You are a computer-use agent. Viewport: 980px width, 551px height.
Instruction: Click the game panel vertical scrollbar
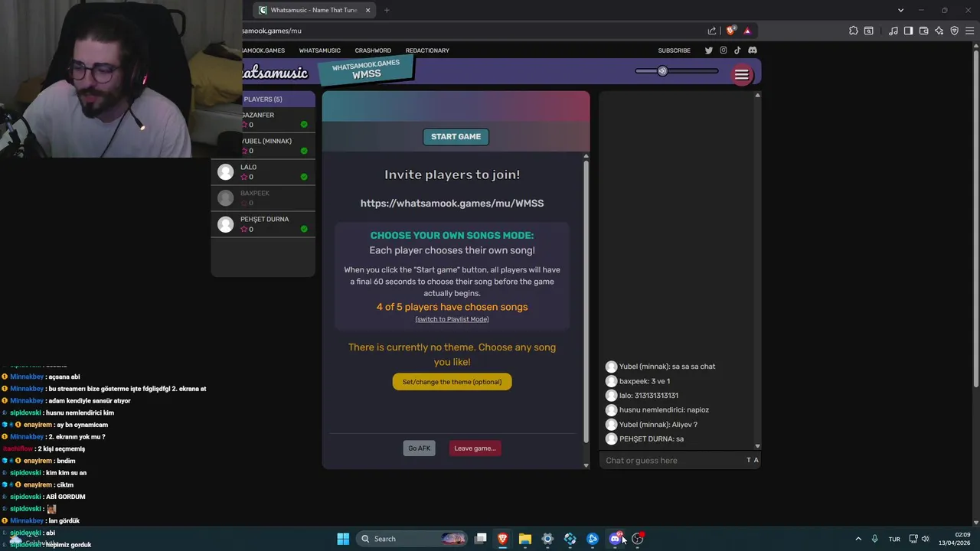(586, 302)
